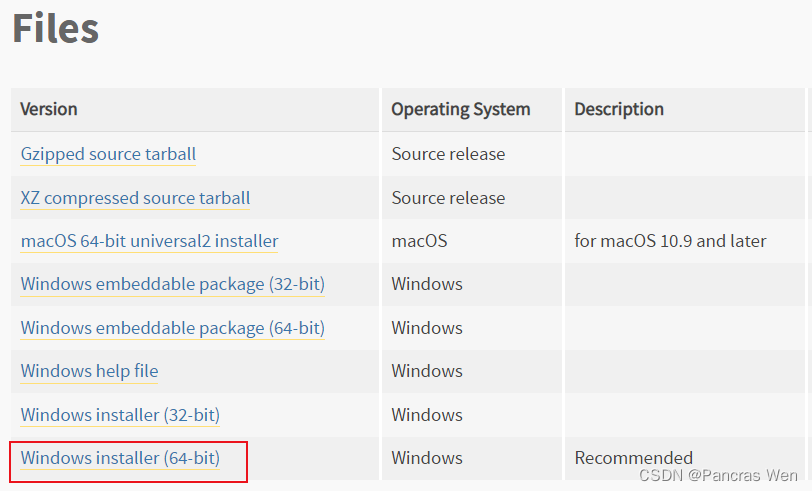The width and height of the screenshot is (812, 491).
Task: Open Windows embeddable package (64-bit) link
Action: [172, 328]
